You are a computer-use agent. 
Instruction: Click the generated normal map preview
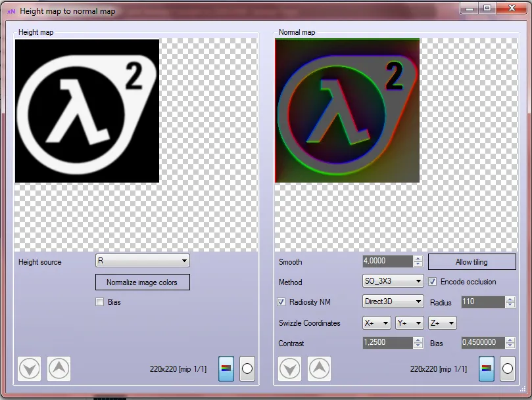point(347,110)
